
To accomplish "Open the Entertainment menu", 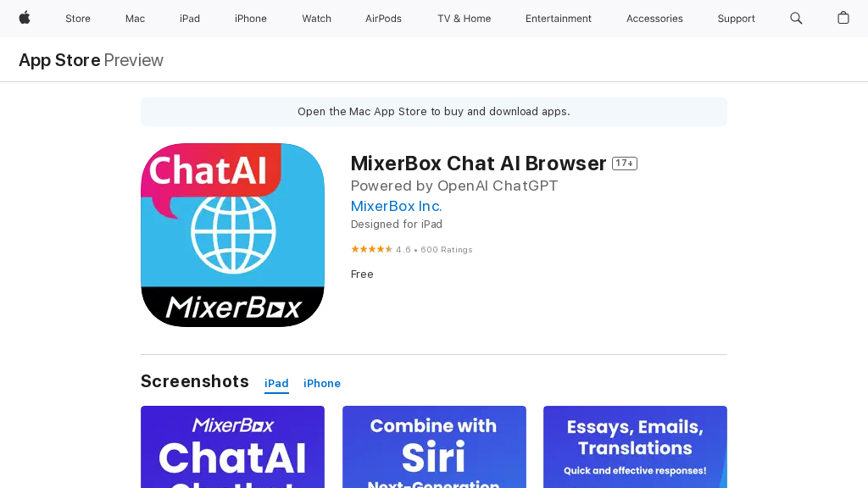I will (558, 18).
